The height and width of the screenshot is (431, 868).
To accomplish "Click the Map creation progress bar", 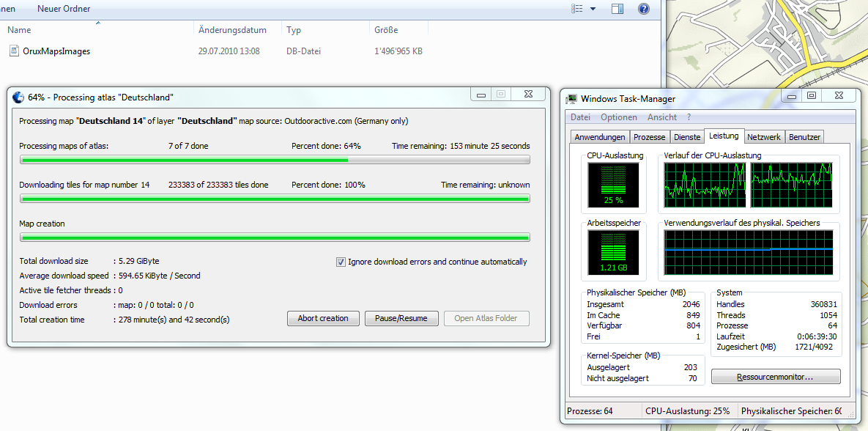I will pyautogui.click(x=275, y=237).
